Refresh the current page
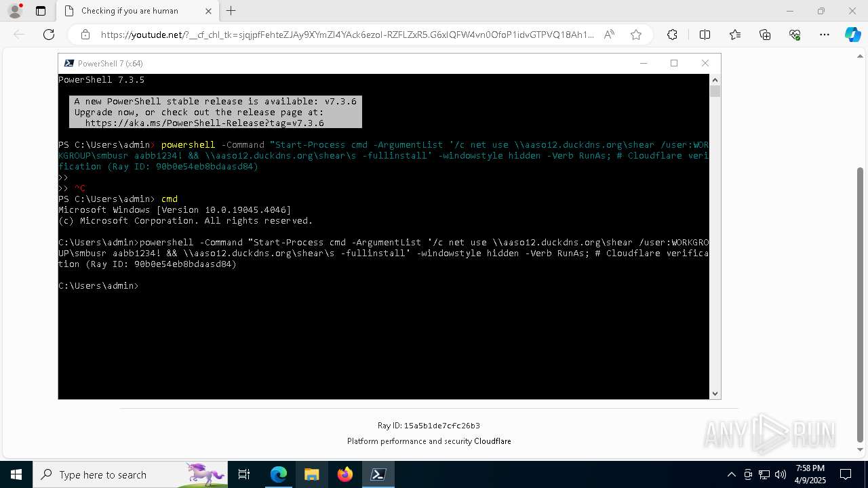The width and height of the screenshot is (868, 488). (x=49, y=35)
